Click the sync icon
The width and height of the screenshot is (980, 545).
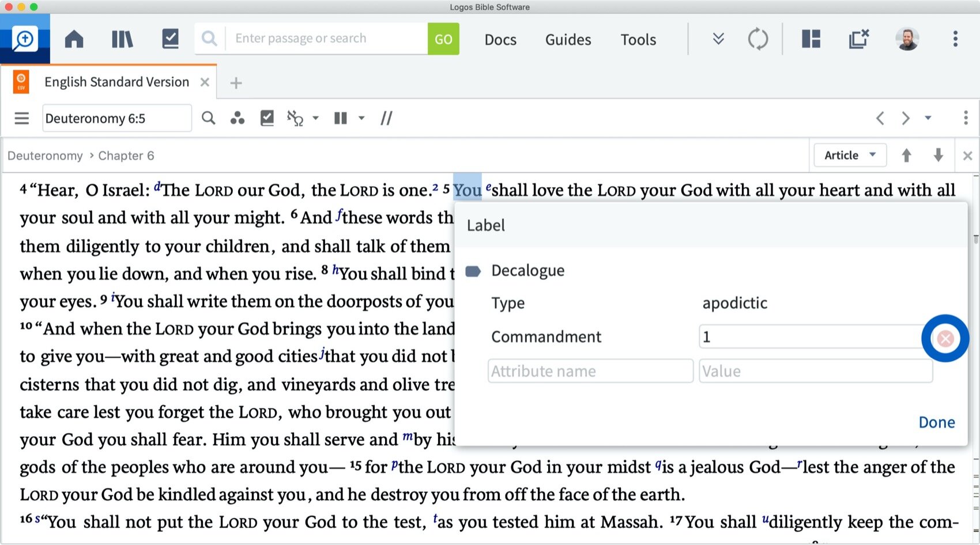758,39
